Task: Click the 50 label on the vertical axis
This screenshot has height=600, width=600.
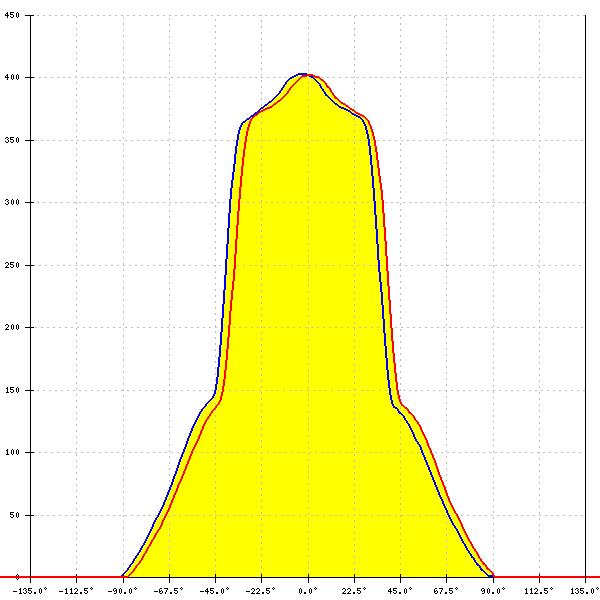Action: (14, 515)
